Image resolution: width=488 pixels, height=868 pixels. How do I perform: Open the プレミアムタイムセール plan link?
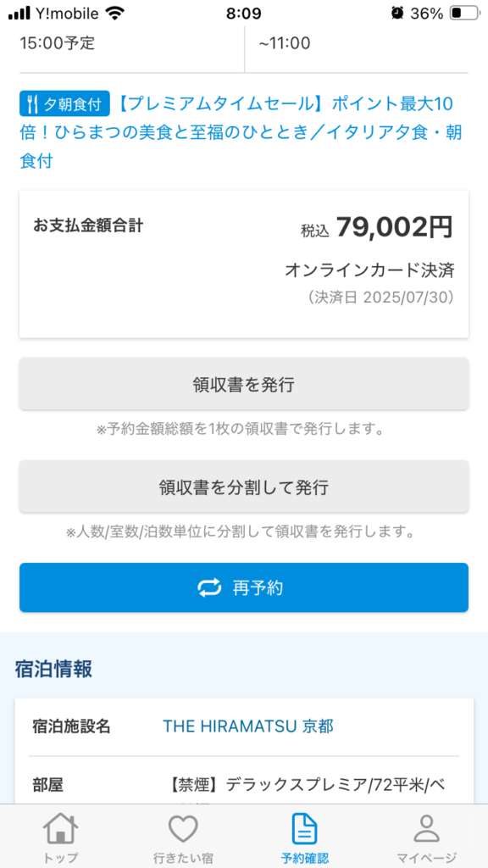tap(241, 132)
